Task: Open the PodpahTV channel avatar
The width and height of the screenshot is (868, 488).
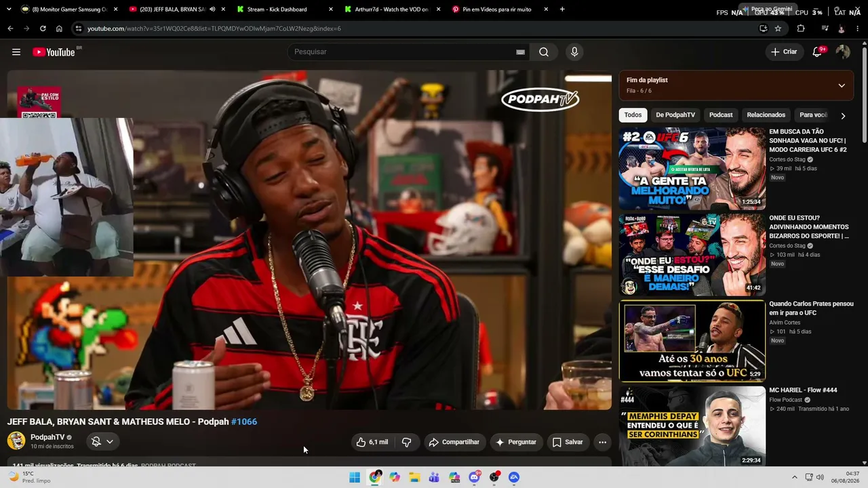Action: point(16,441)
